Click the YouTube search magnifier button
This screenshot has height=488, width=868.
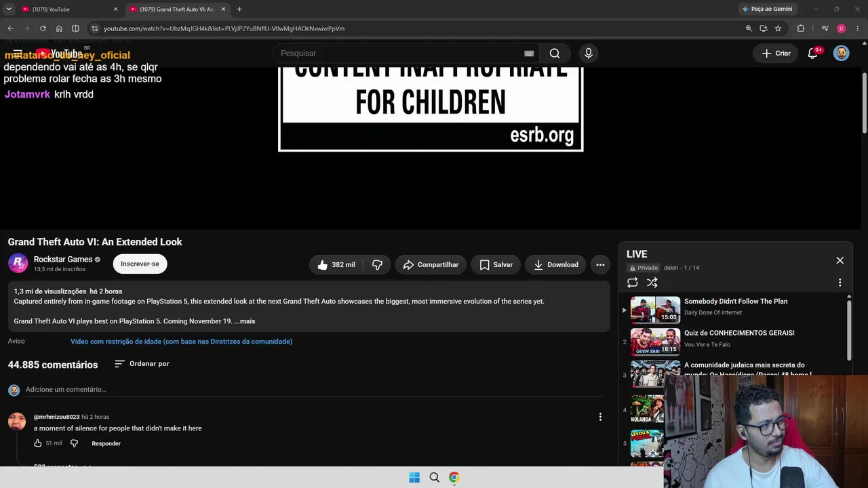555,54
